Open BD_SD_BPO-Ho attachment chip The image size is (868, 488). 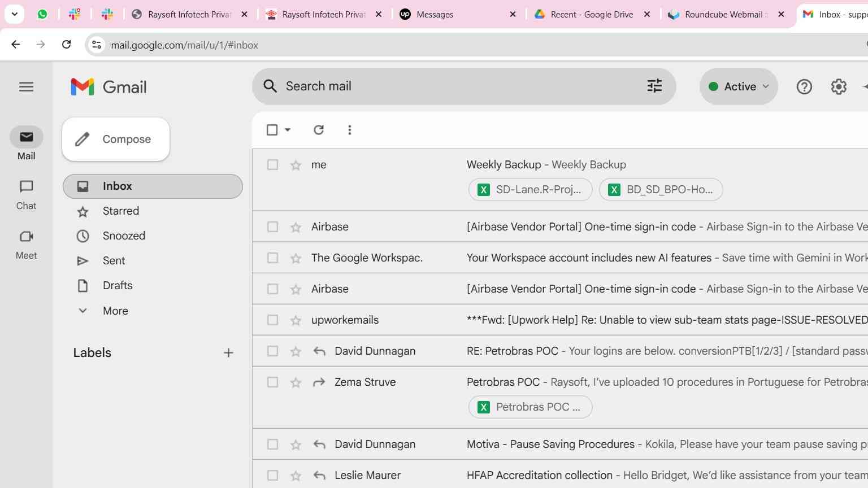coord(661,190)
